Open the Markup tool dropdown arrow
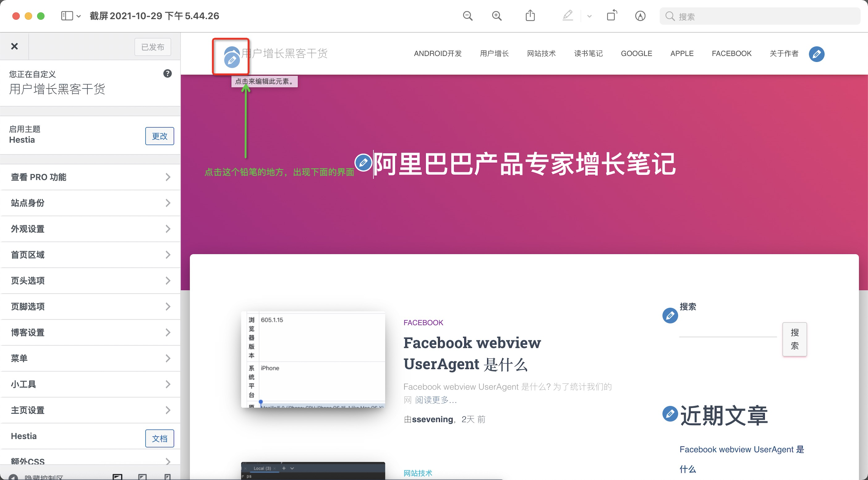The image size is (868, 480). 589,16
